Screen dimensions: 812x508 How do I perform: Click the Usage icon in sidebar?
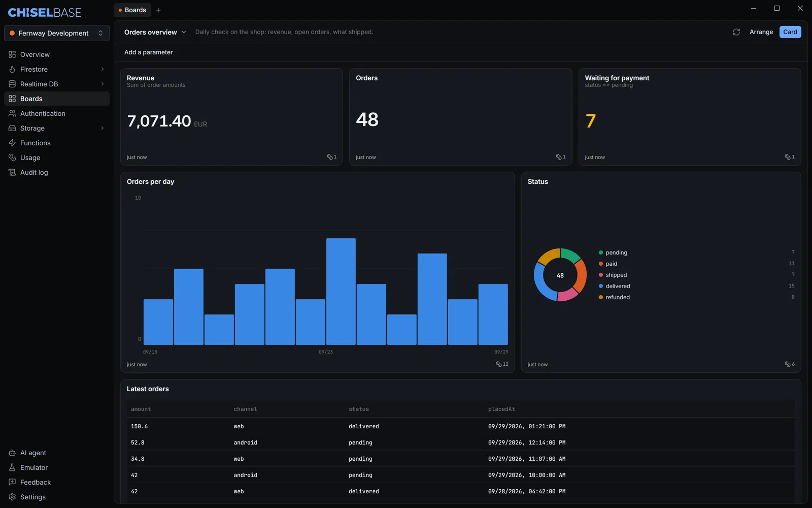[12, 157]
